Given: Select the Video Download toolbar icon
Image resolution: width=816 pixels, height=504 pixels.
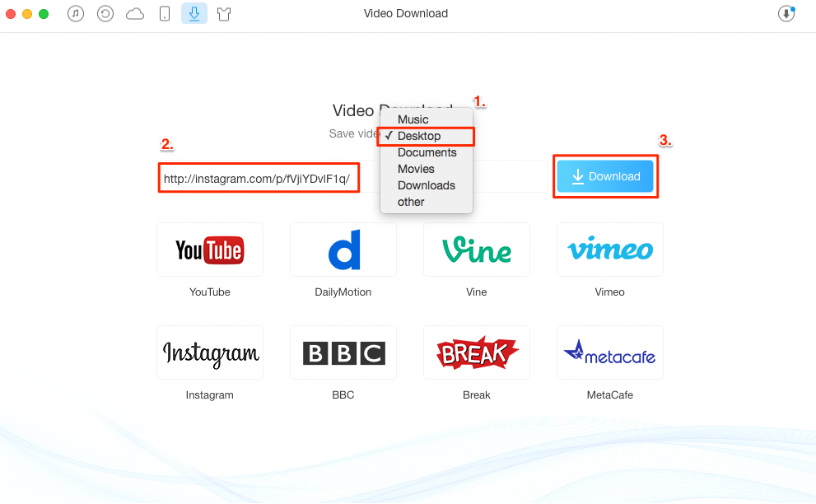Looking at the screenshot, I should [194, 13].
